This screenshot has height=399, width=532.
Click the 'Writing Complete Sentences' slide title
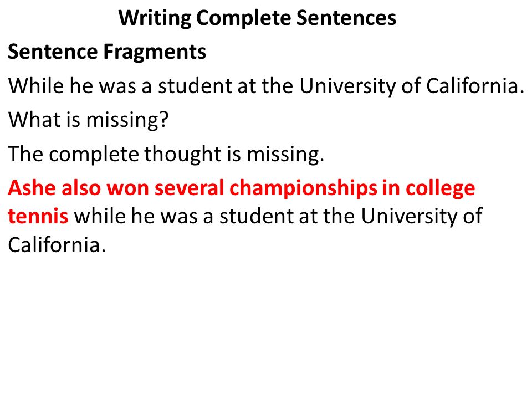click(257, 18)
